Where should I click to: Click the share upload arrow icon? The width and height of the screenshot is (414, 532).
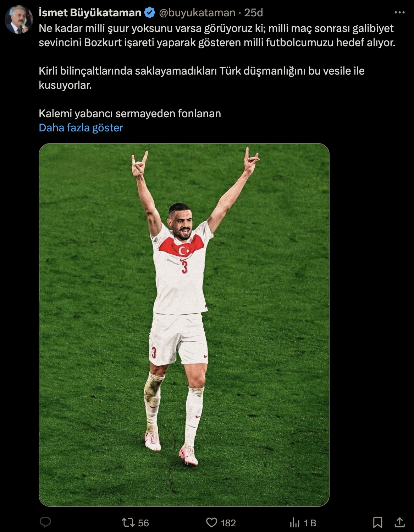point(399,522)
